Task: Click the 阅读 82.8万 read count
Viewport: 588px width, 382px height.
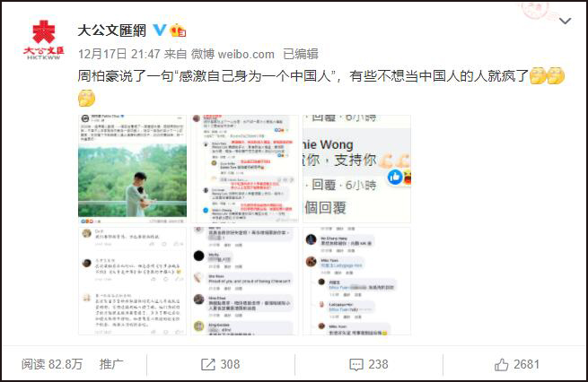Action: coord(52,364)
